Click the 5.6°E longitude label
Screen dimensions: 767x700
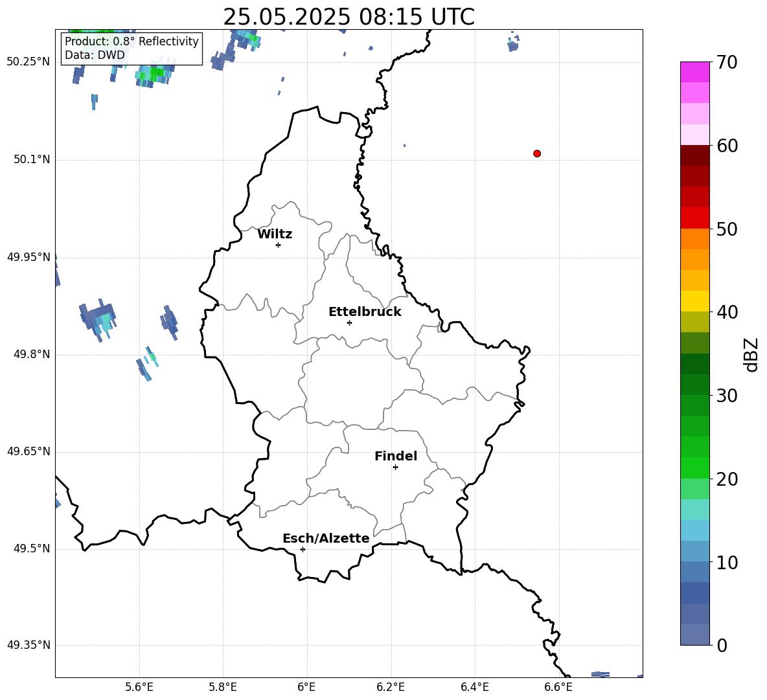pyautogui.click(x=139, y=687)
